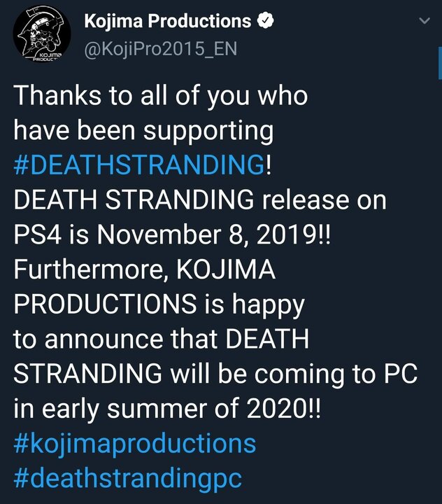Viewport: 442px width, 504px height.
Task: Click the 'in early summer of 2020' line
Action: tap(161, 409)
